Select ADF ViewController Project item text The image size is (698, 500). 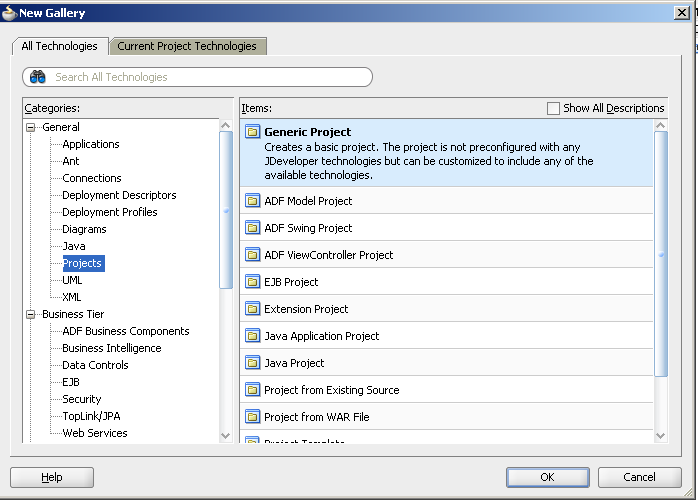tap(329, 255)
